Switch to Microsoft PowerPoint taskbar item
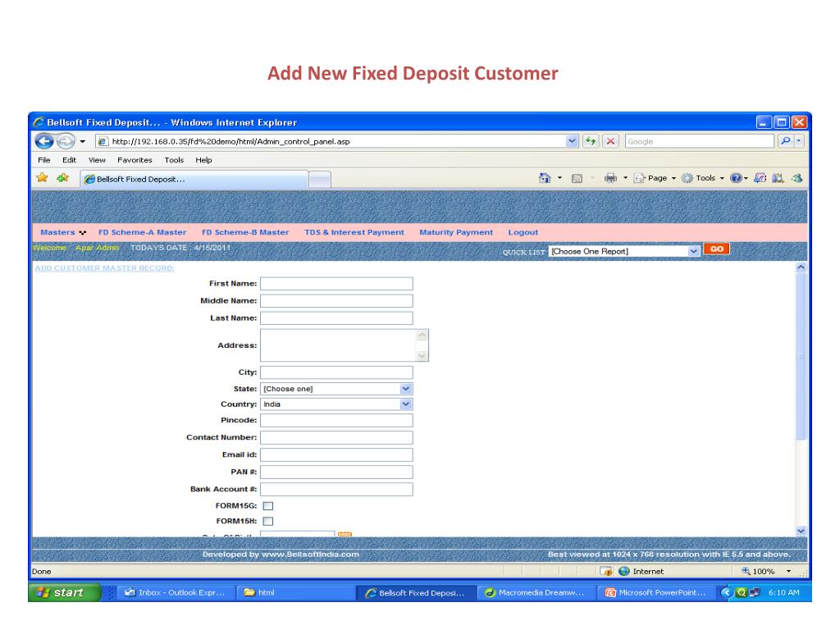The width and height of the screenshot is (840, 630). pos(656,592)
